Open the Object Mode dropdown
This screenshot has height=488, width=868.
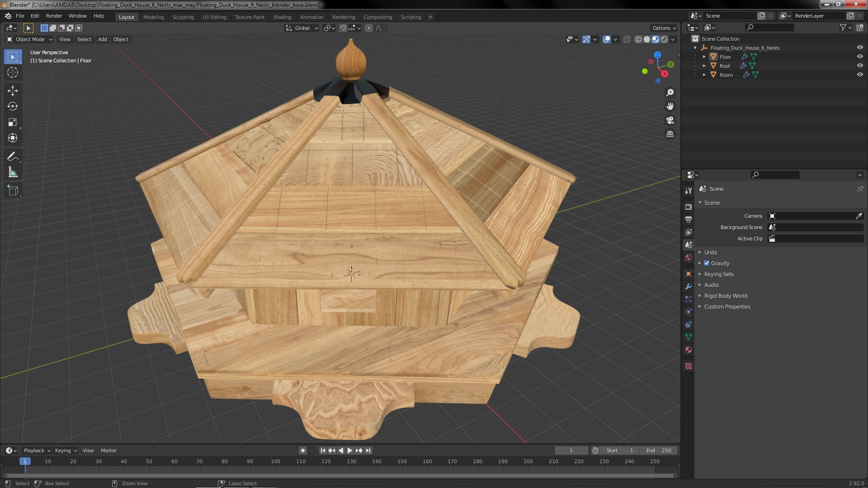click(x=30, y=39)
